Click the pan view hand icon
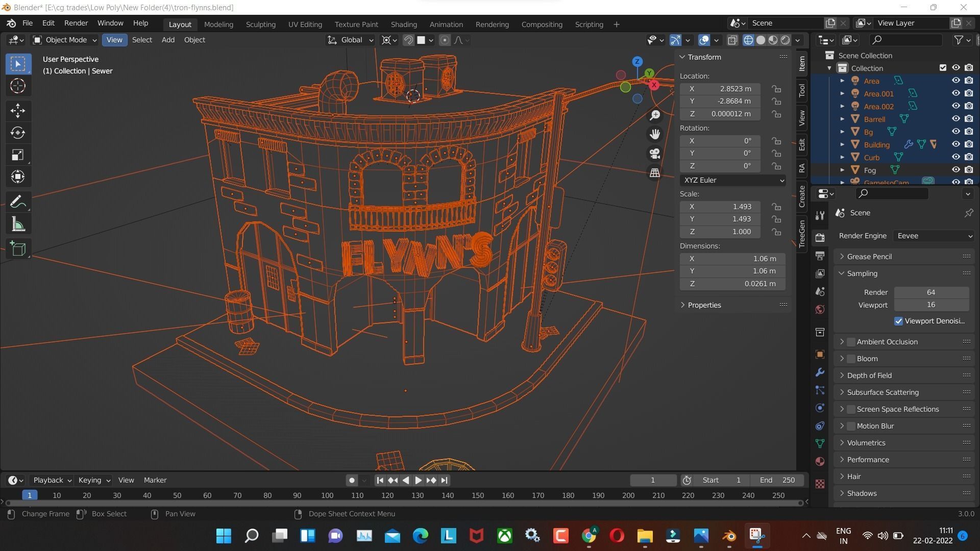Image resolution: width=980 pixels, height=551 pixels. click(x=655, y=134)
